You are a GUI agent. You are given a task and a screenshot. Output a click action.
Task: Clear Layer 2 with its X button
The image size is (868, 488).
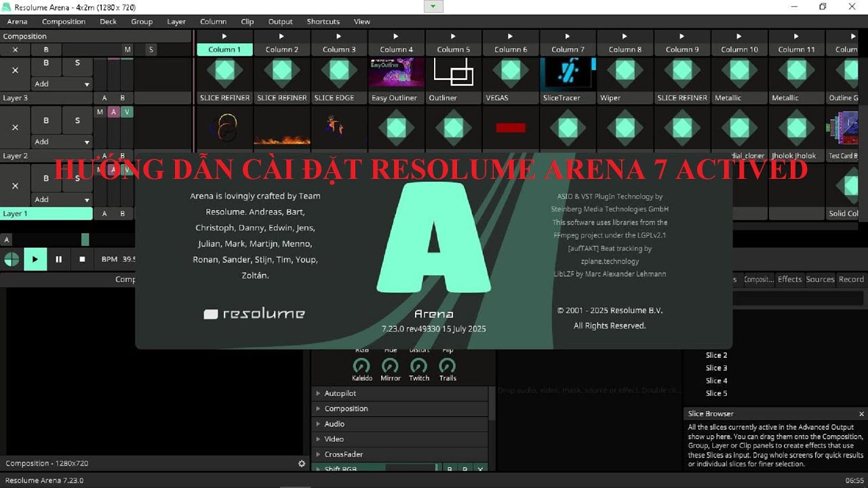tap(15, 127)
